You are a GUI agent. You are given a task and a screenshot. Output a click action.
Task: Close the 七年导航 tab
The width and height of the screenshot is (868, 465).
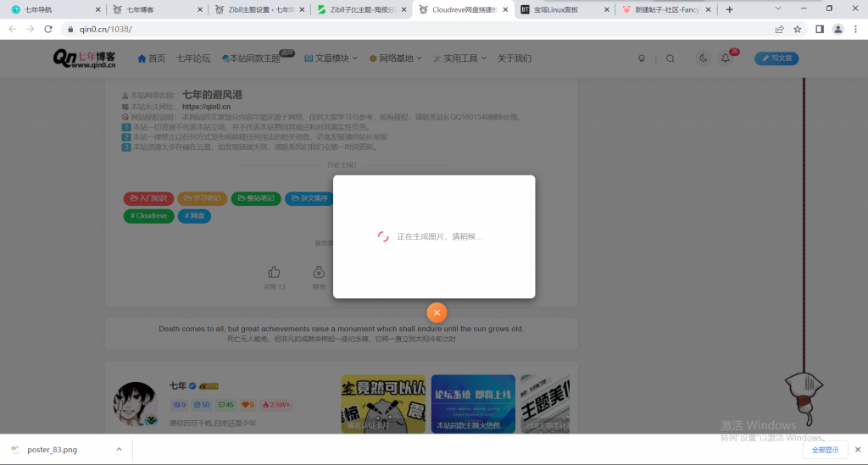click(x=98, y=9)
